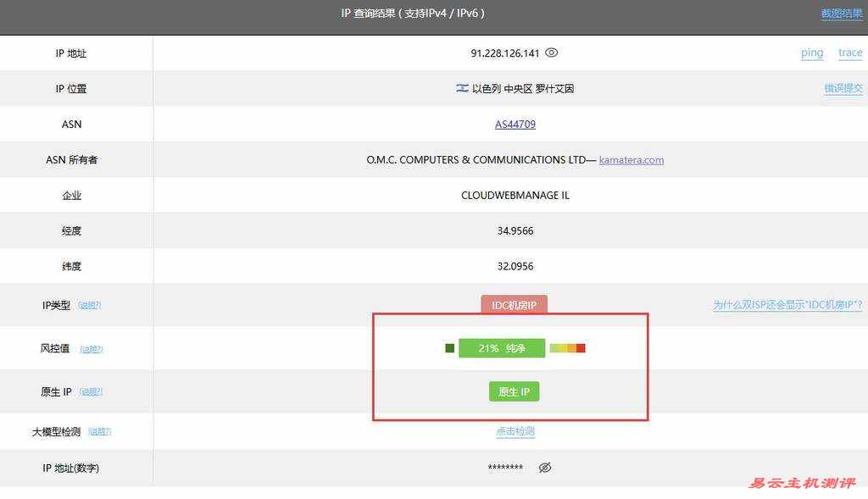
Task: Click the 21% 纯净 risk bar
Action: (x=502, y=348)
